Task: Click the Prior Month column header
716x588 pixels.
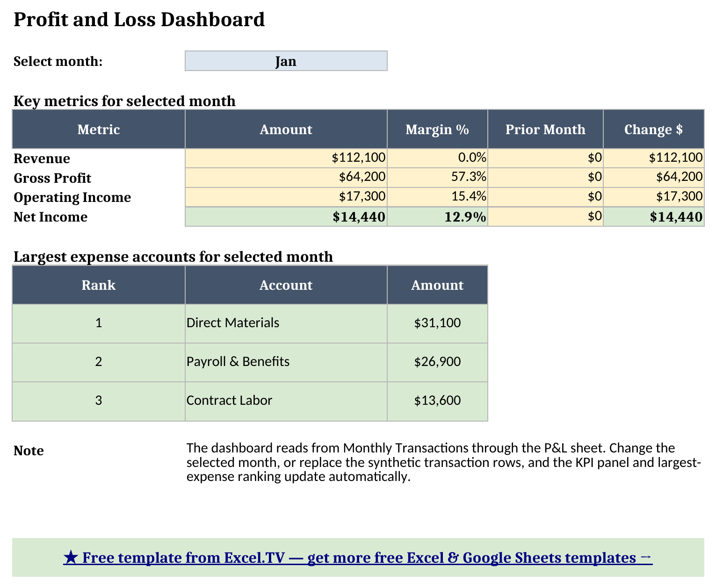Action: point(545,129)
